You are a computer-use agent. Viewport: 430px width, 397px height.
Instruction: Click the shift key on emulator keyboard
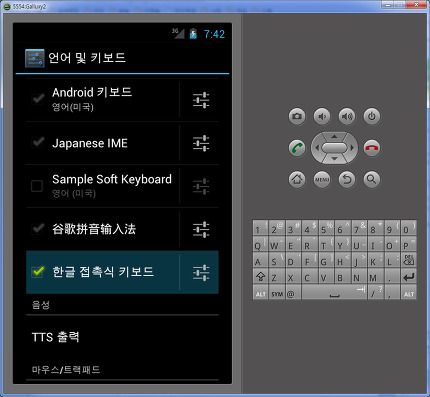click(260, 277)
